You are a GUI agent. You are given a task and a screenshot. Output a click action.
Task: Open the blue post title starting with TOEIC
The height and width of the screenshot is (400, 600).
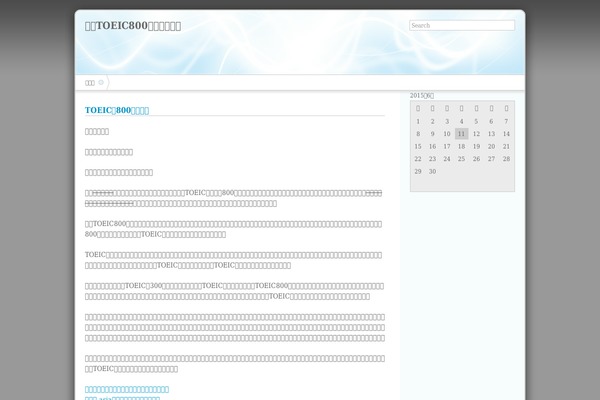pos(117,110)
